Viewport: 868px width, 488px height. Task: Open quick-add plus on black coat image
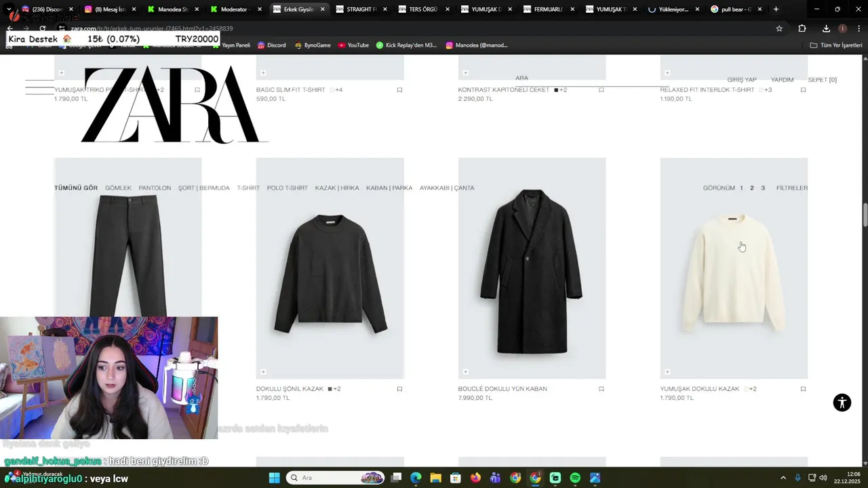tap(465, 371)
